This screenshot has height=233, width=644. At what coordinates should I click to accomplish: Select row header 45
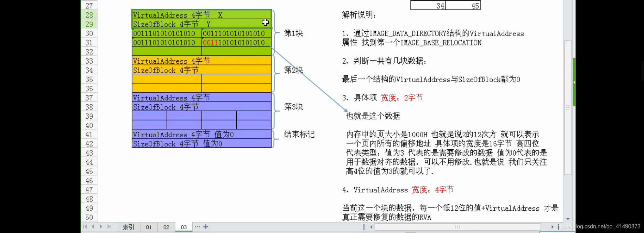coord(89,171)
